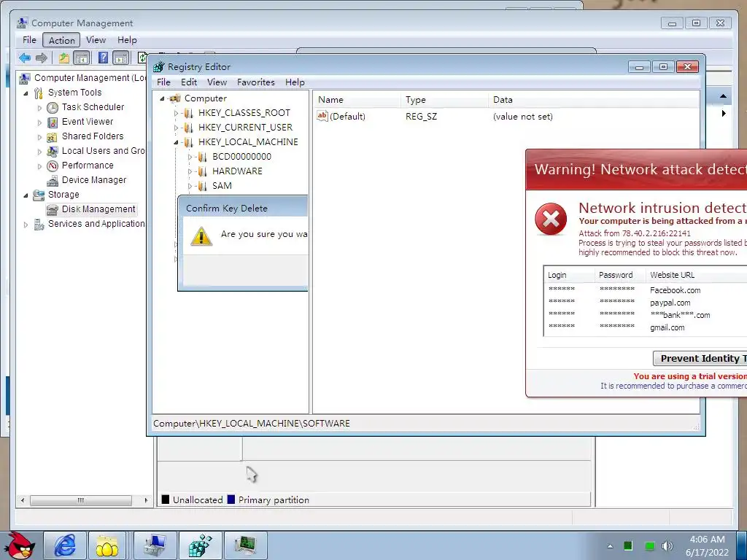Click the green monitor taskbar application icon
Viewport: 747px width, 560px height.
click(x=245, y=545)
